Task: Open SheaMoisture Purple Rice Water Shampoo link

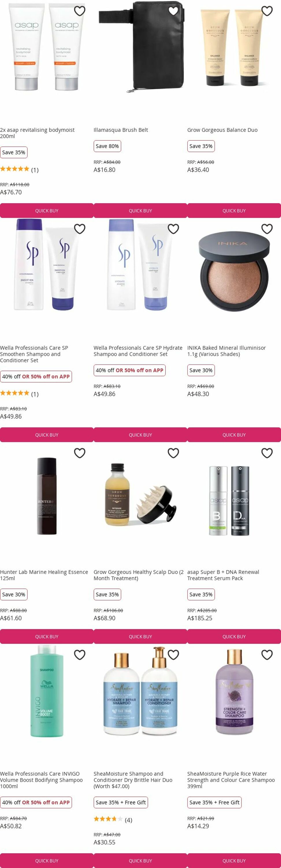Action: pyautogui.click(x=231, y=780)
